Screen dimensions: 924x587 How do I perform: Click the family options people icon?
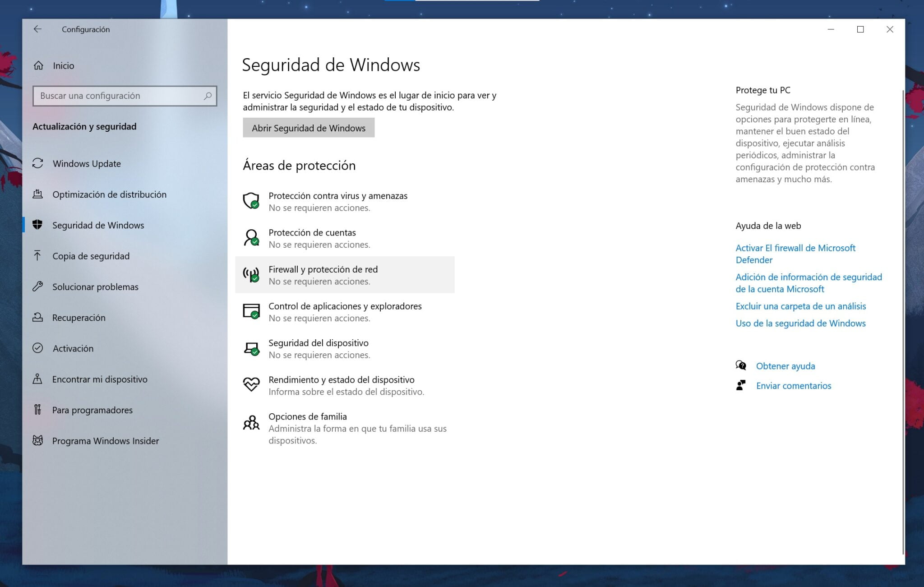tap(251, 422)
